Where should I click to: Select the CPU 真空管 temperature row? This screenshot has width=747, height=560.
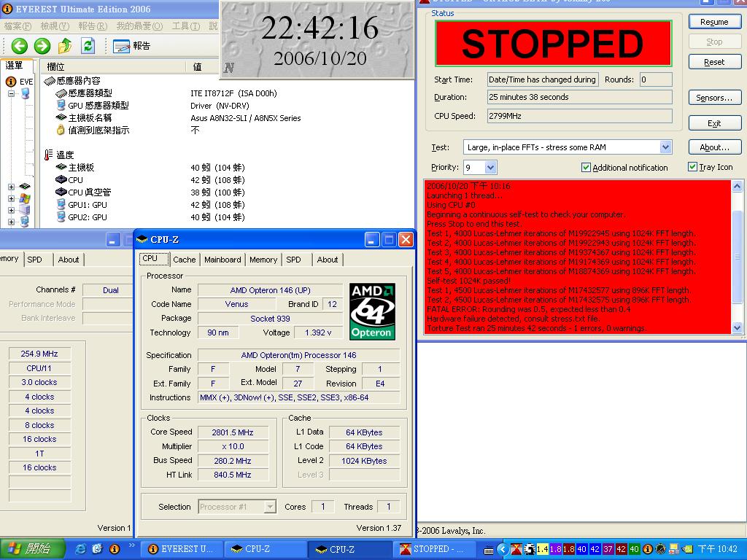(x=83, y=192)
